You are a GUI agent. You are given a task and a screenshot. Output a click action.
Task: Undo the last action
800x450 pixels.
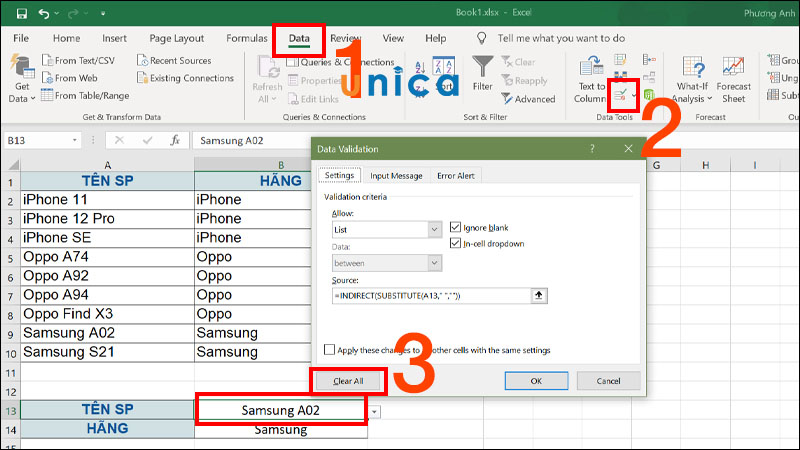point(44,14)
